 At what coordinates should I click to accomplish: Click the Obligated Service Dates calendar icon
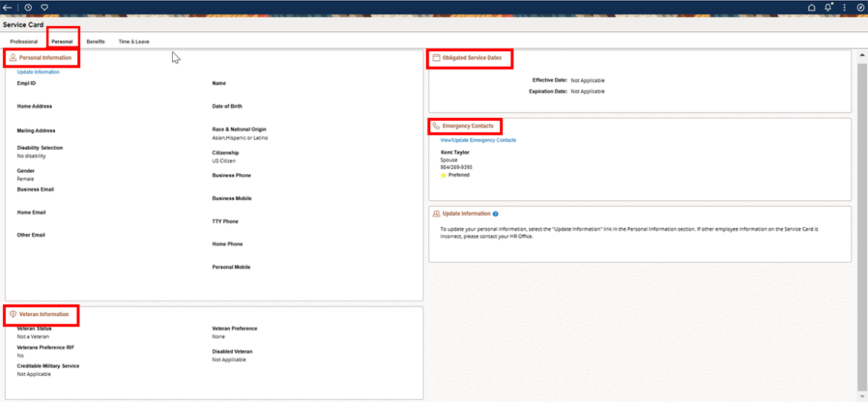pyautogui.click(x=436, y=57)
